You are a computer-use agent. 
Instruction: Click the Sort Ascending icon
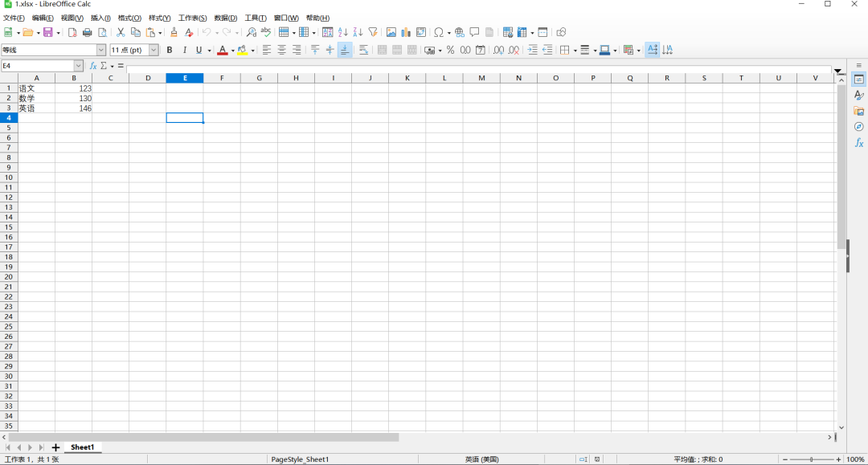[x=342, y=33]
